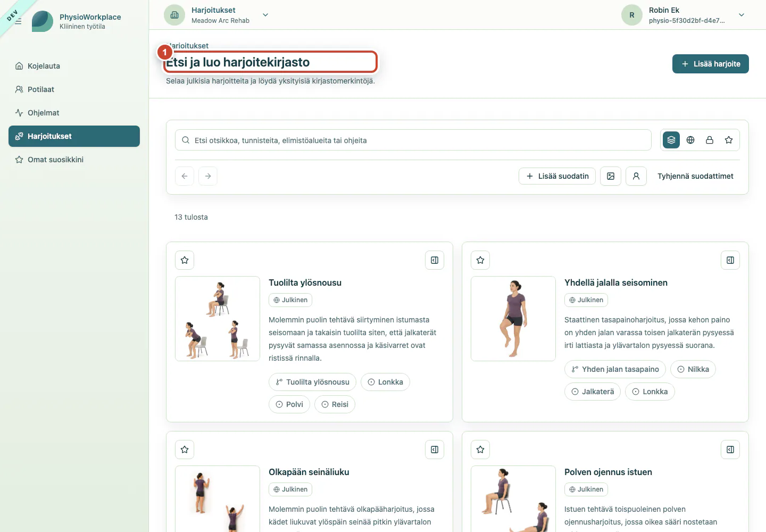
Task: Star the Polven ojennus istuen exercise
Action: pyautogui.click(x=480, y=450)
